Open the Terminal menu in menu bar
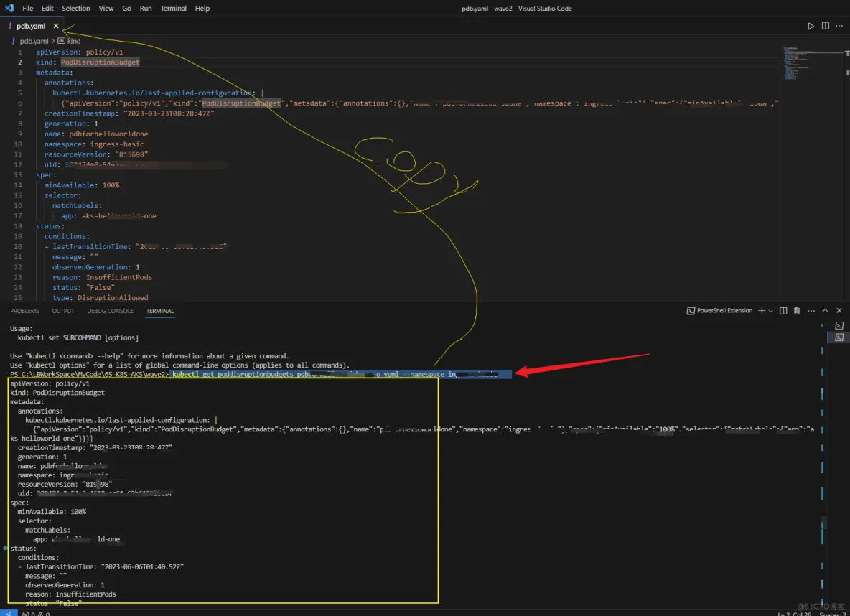The width and height of the screenshot is (850, 616). (173, 9)
